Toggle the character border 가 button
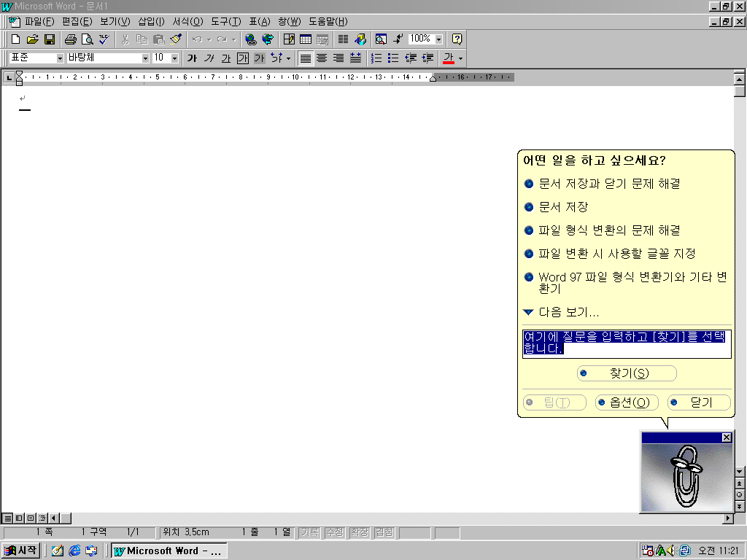The height and width of the screenshot is (560, 747). [x=243, y=58]
